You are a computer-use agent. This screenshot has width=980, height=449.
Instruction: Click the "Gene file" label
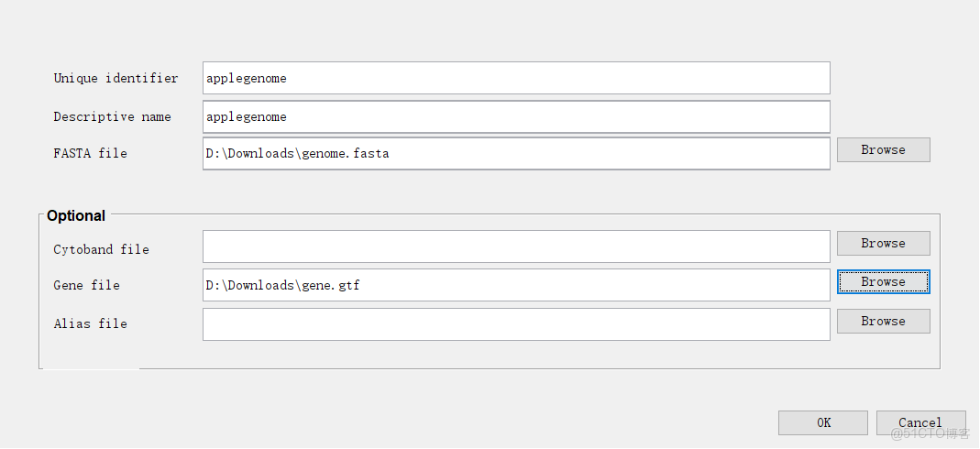pos(86,285)
